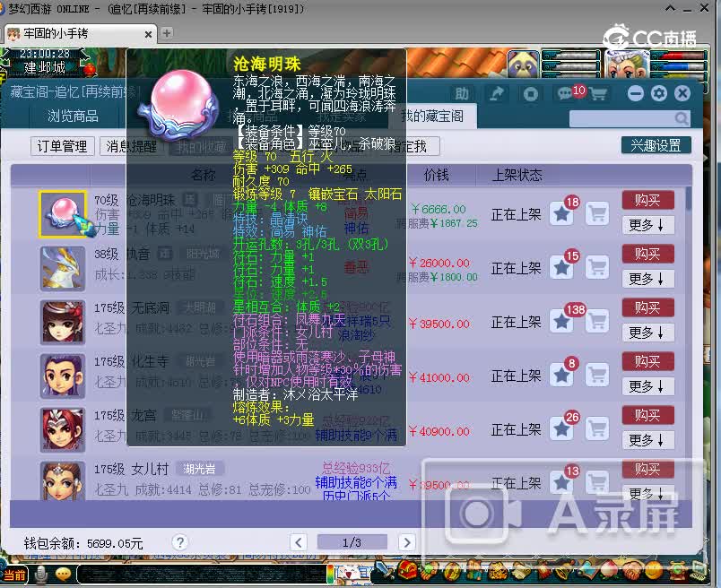Click 购买 for ¥26000 pet

click(647, 254)
